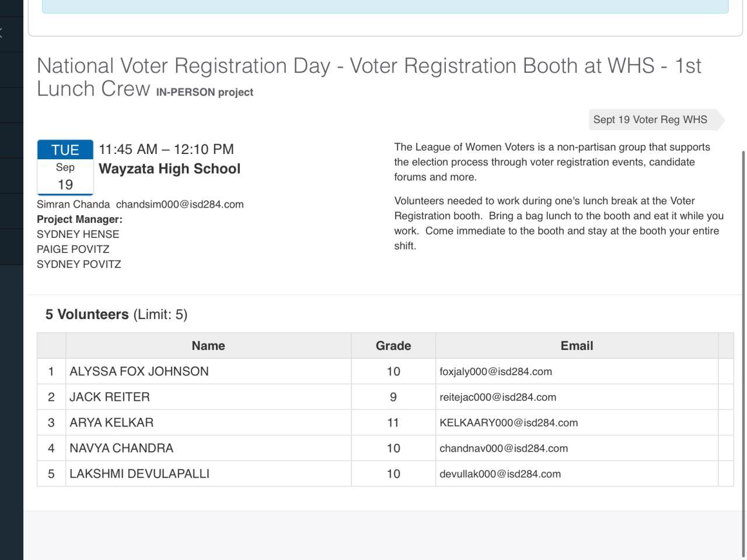Click the sidebar collapse chevron icon
The height and width of the screenshot is (560, 747).
point(2,33)
